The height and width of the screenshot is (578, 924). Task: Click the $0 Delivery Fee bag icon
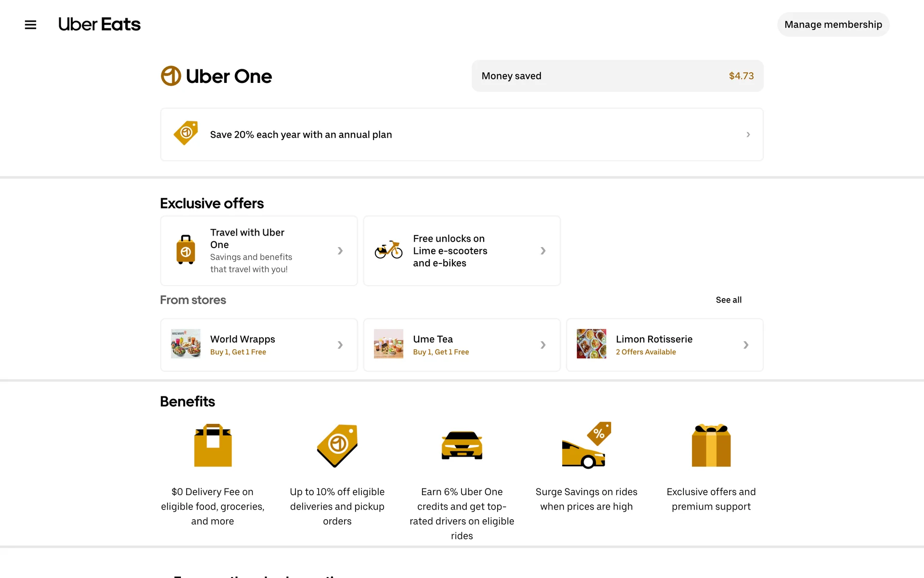[x=213, y=445]
